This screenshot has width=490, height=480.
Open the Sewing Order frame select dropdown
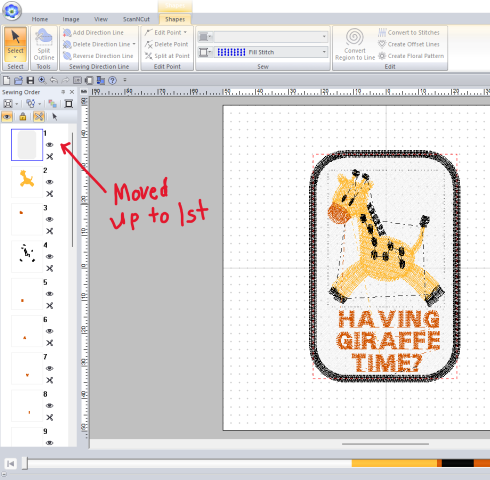tap(17, 104)
